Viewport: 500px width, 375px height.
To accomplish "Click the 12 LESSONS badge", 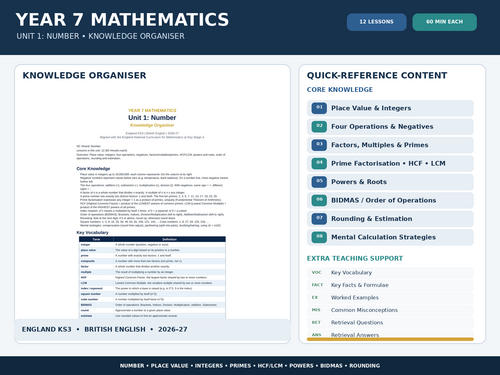I will coord(376,22).
